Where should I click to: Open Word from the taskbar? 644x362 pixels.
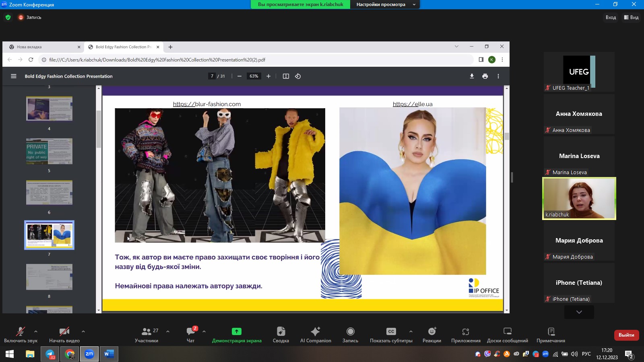tap(109, 354)
